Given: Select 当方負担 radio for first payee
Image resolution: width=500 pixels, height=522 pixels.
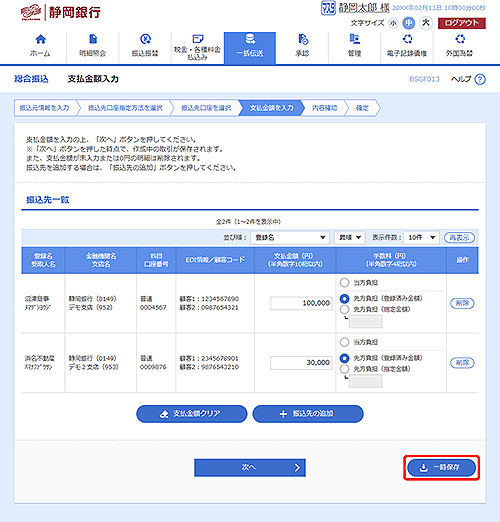Looking at the screenshot, I should click(344, 283).
